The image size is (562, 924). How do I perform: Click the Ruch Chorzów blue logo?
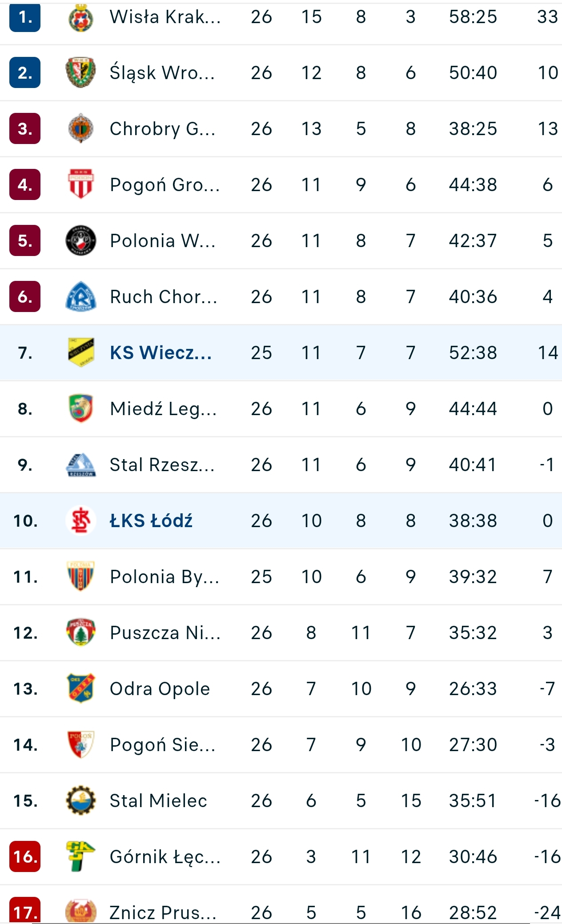coord(80,296)
